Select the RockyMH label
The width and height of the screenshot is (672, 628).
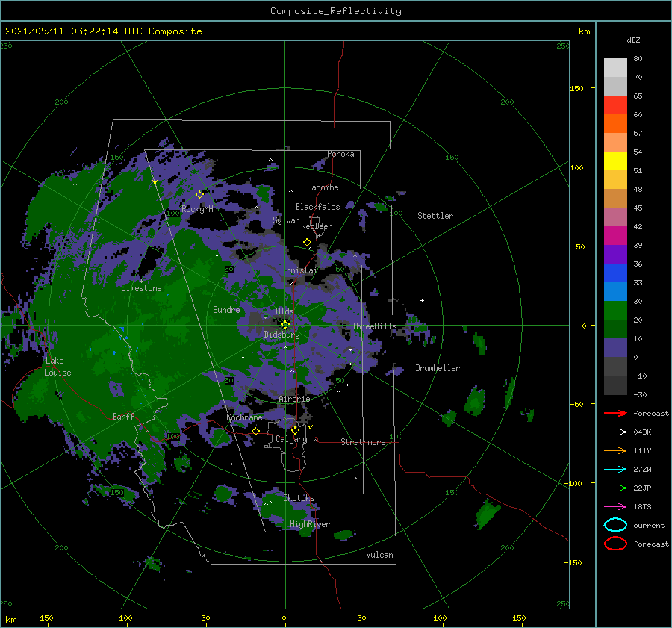[x=197, y=209]
